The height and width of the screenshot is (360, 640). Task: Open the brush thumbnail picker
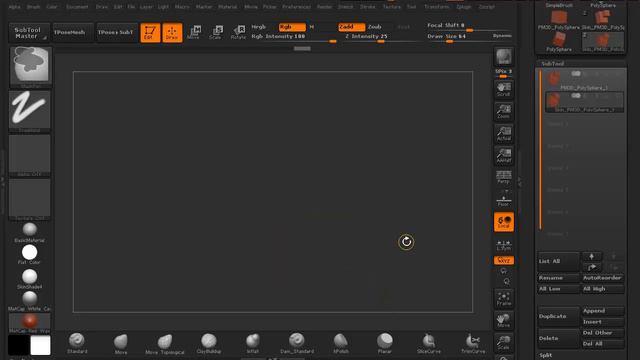pos(30,67)
